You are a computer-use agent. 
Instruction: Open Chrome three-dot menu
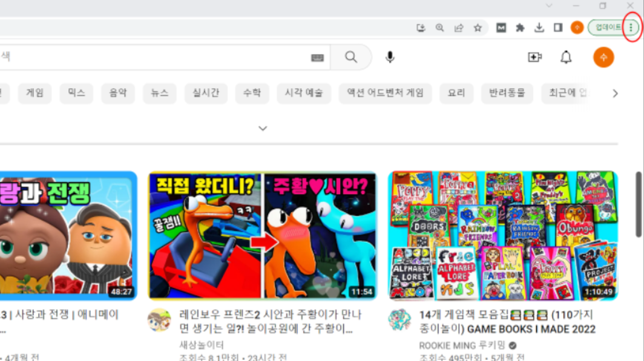click(631, 27)
